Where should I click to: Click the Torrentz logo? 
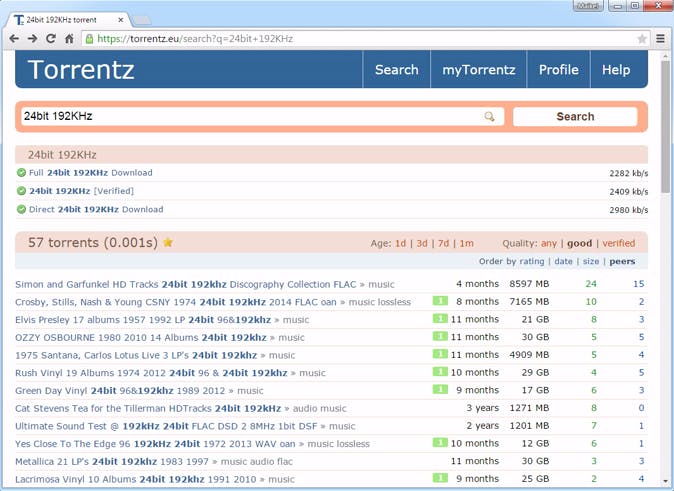[81, 70]
